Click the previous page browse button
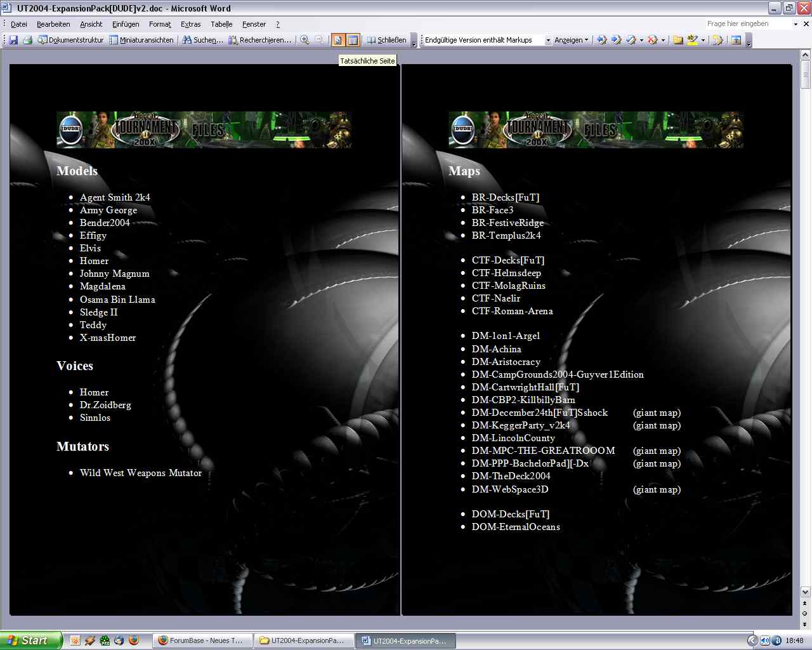812x650 pixels. click(x=805, y=604)
